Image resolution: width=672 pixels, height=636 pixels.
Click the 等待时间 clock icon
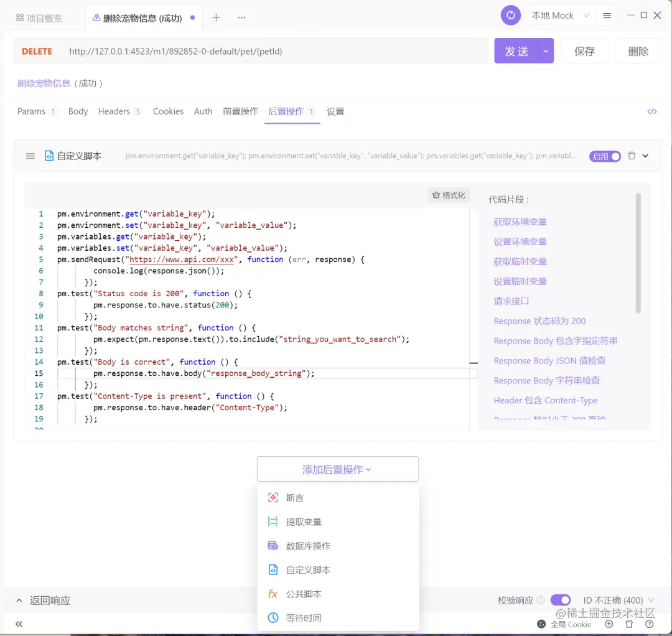(x=273, y=617)
